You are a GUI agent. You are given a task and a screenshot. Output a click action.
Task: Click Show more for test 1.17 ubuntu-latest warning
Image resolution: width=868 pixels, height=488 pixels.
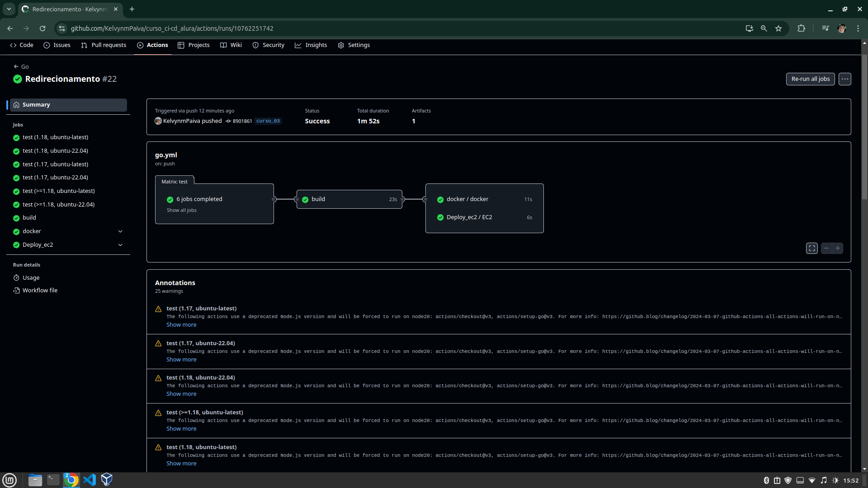click(x=181, y=324)
